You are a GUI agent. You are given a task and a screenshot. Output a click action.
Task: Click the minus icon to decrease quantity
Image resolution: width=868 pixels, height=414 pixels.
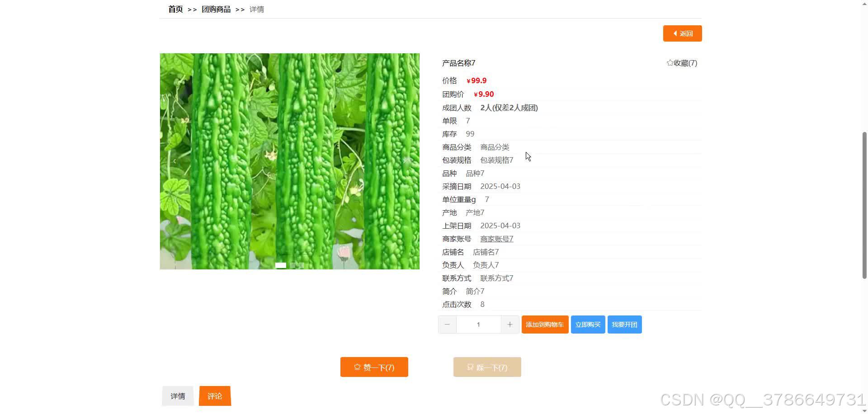(447, 324)
